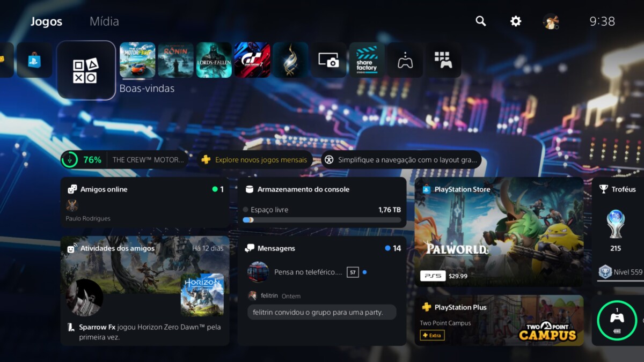Launch The Crew Motorfest game tile
Viewport: 644px width, 362px height.
(x=137, y=60)
